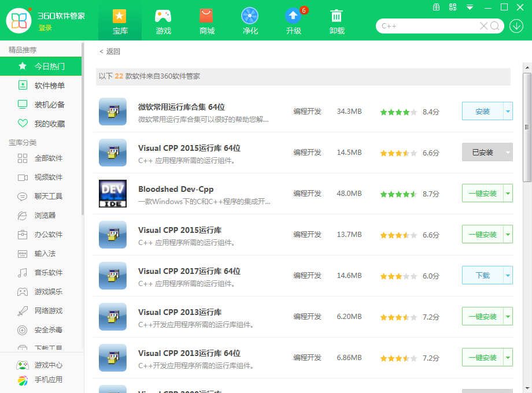Open the 商城 tab
Image resolution: width=532 pixels, height=393 pixels.
point(206,21)
